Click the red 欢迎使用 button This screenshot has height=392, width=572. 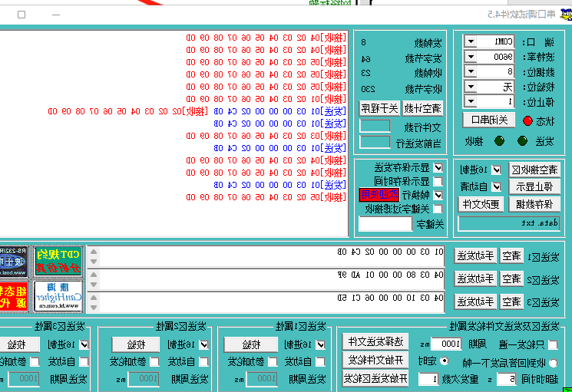[379, 195]
